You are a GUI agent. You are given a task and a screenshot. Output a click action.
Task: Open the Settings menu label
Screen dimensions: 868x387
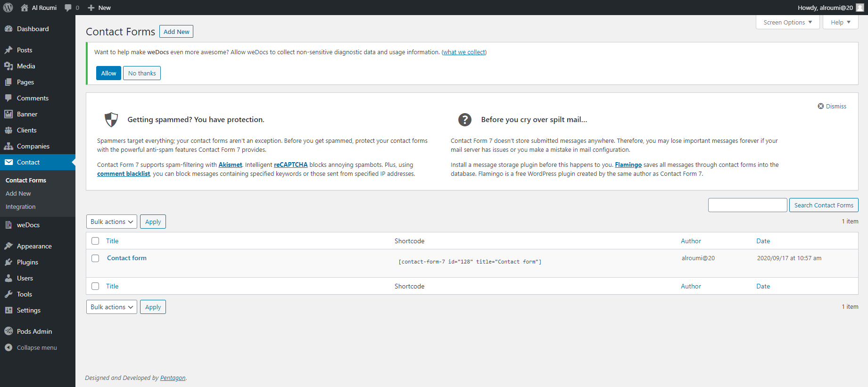(29, 310)
